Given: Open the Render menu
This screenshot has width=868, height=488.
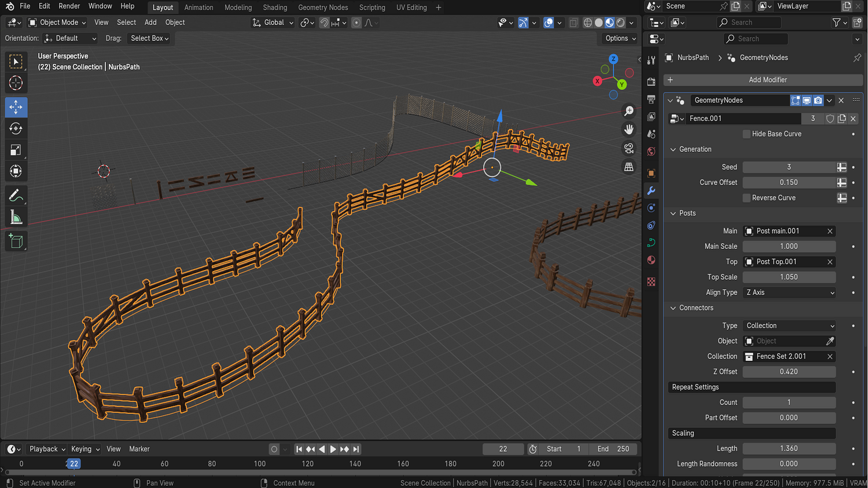Looking at the screenshot, I should pyautogui.click(x=69, y=6).
